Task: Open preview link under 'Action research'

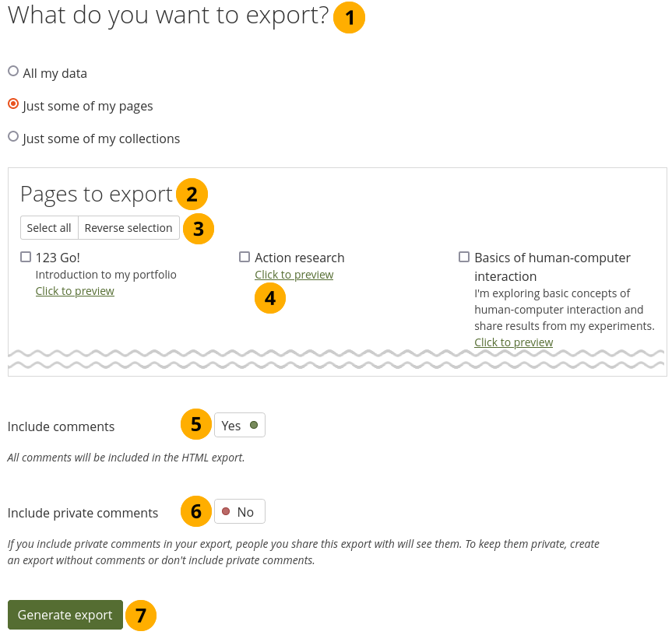Action: coord(294,275)
